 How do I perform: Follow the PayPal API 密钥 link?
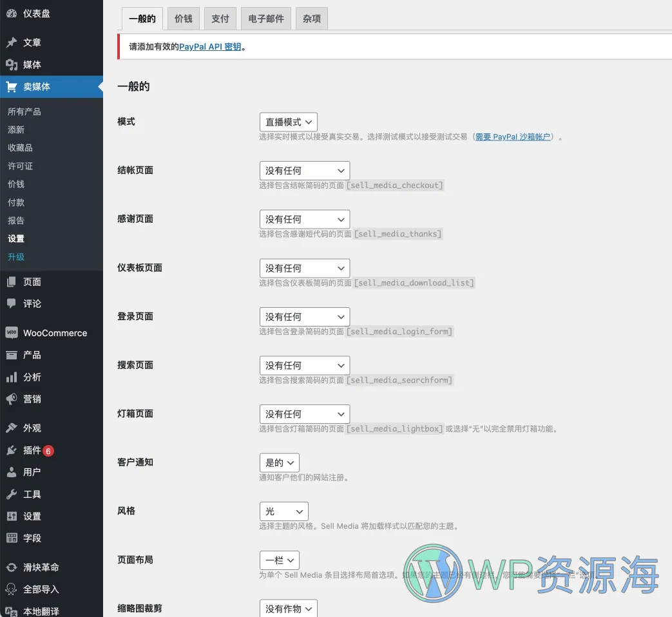[x=210, y=47]
